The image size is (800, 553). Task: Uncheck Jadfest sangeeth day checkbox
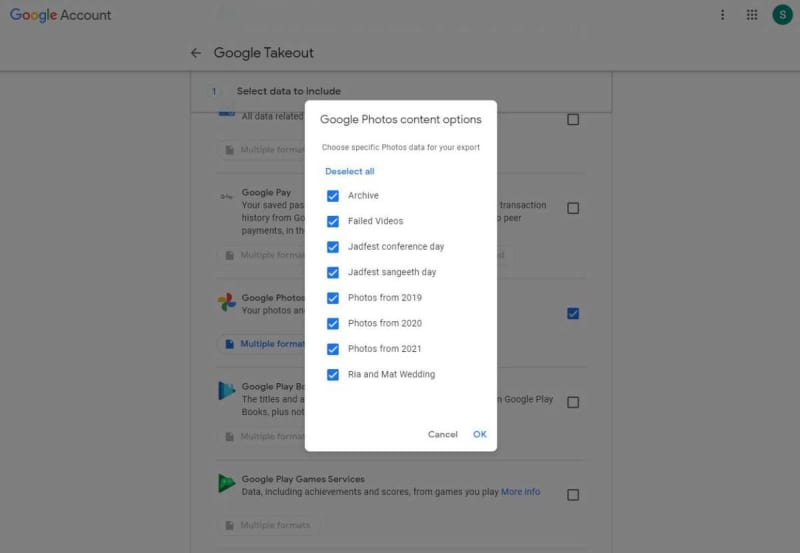[x=333, y=272]
